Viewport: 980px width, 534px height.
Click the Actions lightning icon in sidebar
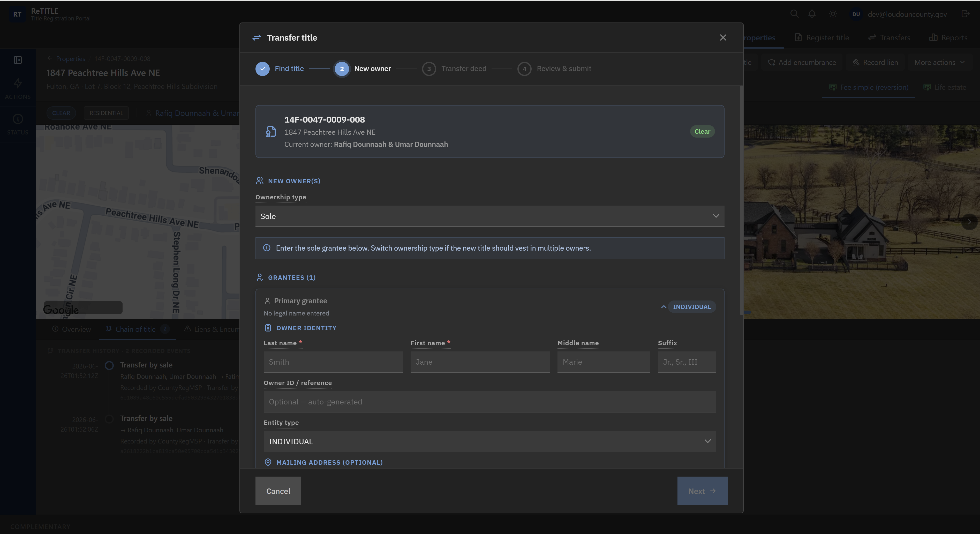tap(18, 83)
